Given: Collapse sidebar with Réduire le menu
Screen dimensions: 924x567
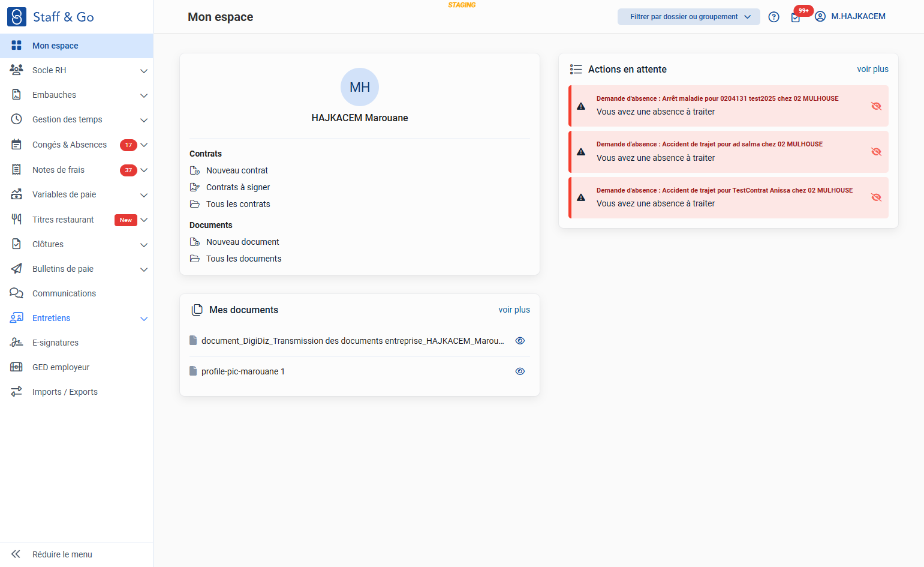Looking at the screenshot, I should pyautogui.click(x=77, y=554).
